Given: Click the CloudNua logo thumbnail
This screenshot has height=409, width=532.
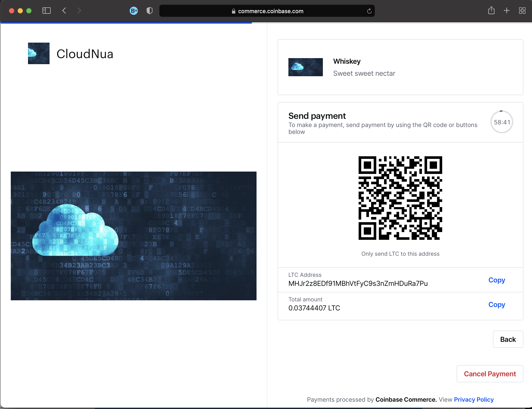Looking at the screenshot, I should 39,53.
